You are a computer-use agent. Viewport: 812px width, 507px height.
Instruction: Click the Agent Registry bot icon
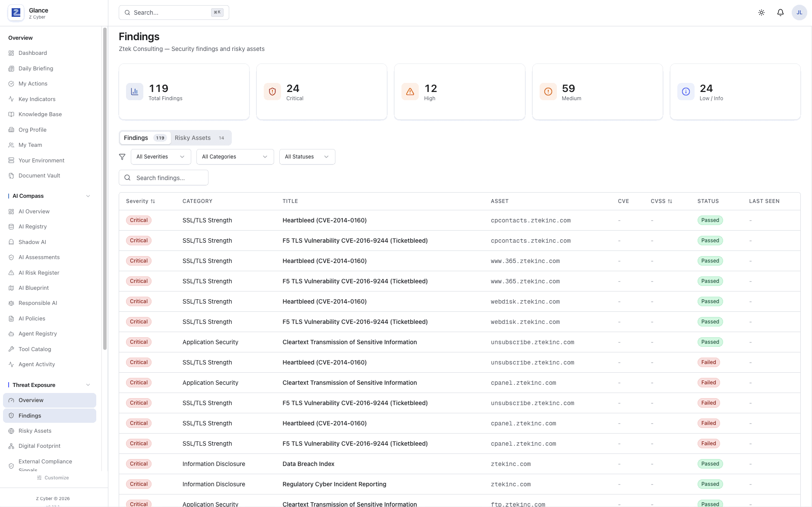11,334
